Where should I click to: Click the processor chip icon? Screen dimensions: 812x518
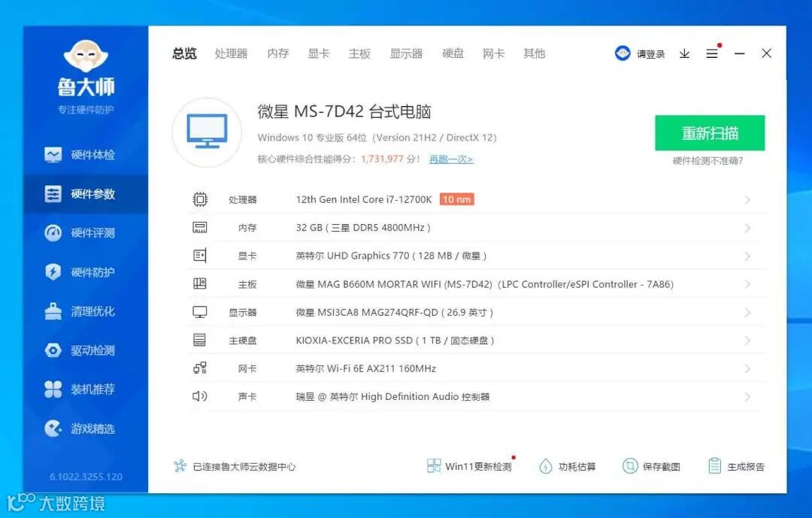click(x=200, y=199)
